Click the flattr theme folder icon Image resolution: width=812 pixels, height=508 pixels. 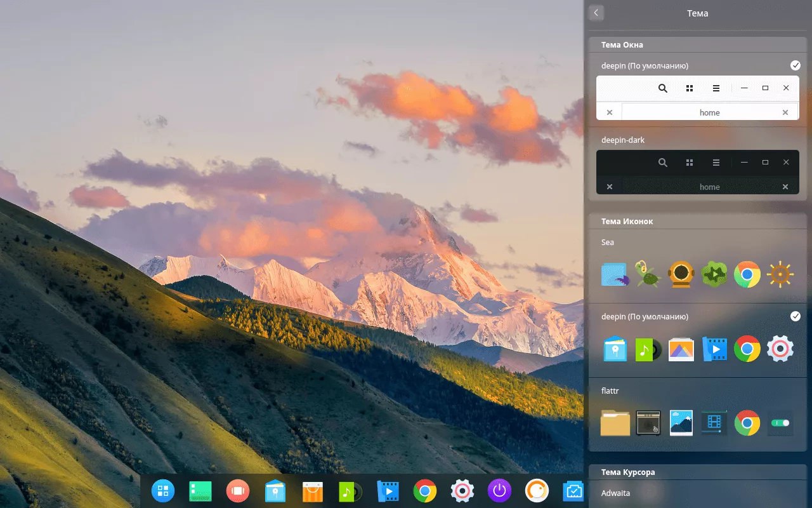(x=615, y=423)
